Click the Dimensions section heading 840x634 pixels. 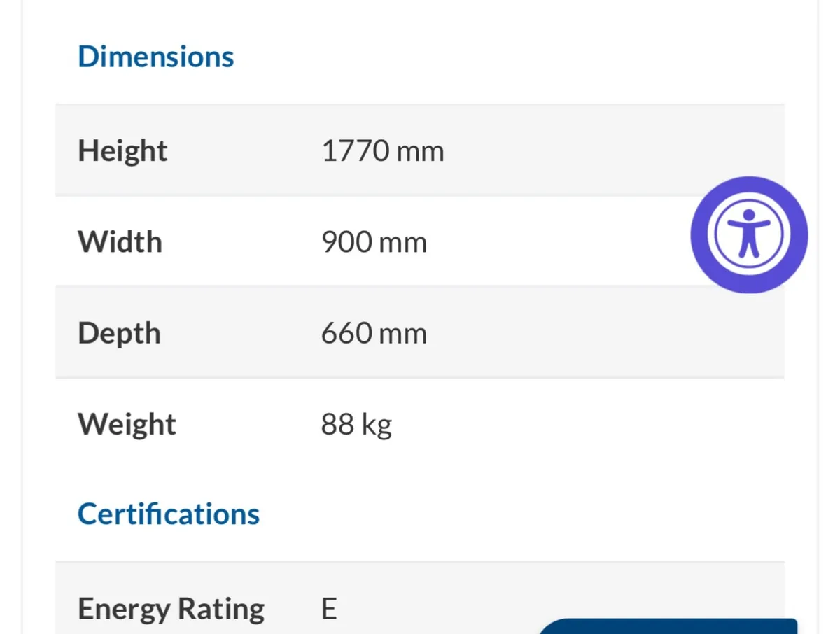coord(155,57)
